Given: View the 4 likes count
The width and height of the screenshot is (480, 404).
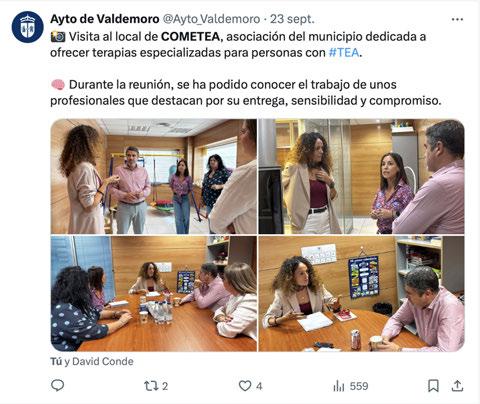Looking at the screenshot, I should click(x=259, y=386).
